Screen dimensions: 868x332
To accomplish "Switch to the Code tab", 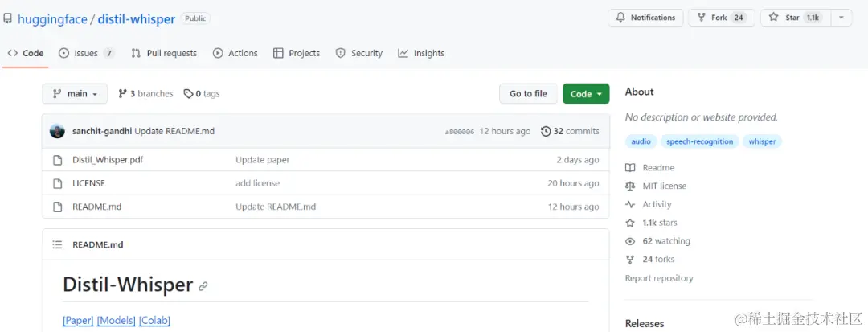I will 26,53.
